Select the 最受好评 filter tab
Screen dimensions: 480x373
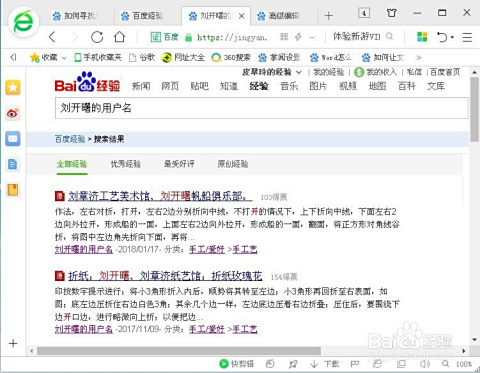179,164
